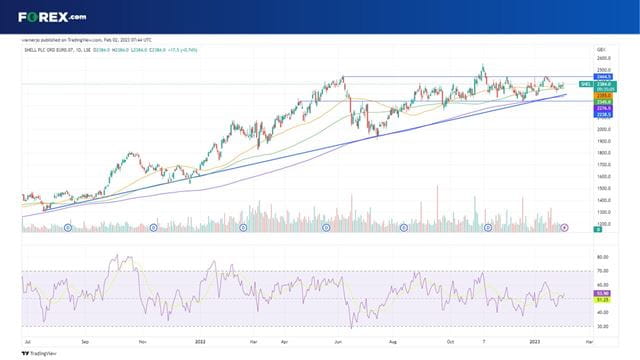Click the purple 53.90 RSI value label

(602, 293)
